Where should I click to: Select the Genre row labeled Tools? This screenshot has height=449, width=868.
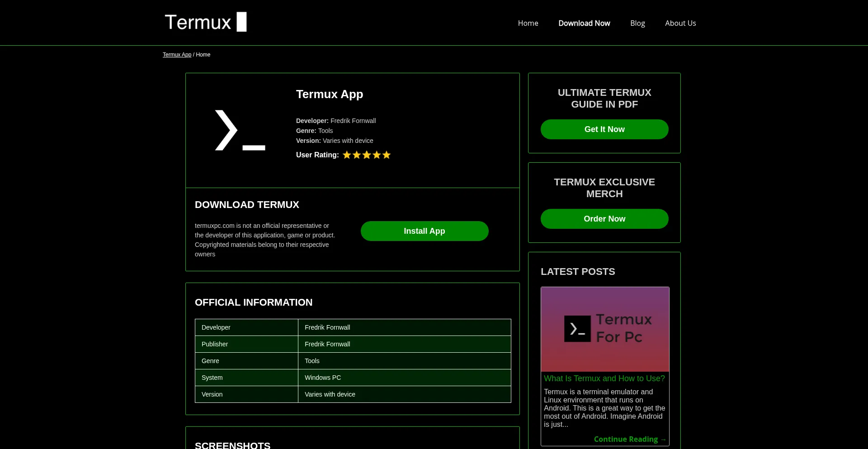click(x=353, y=361)
